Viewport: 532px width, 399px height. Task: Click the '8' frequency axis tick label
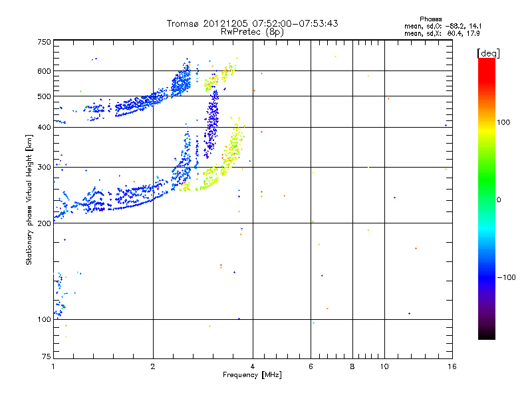click(352, 366)
